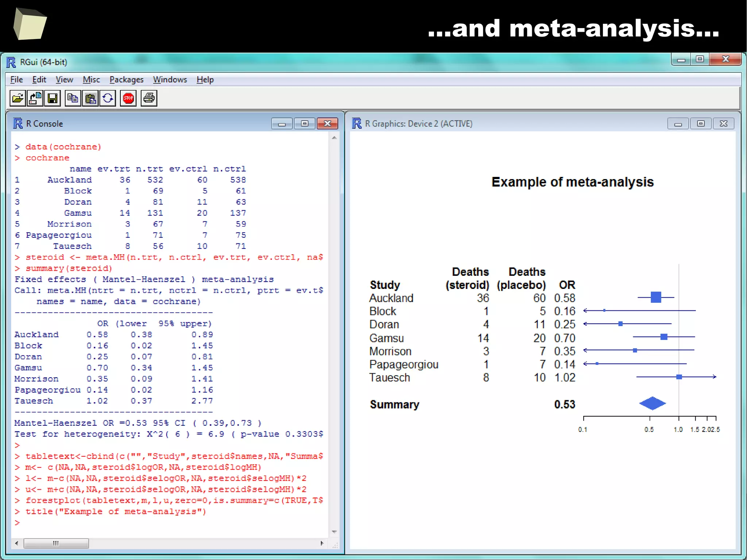Click the Paste toolbar icon

[90, 99]
